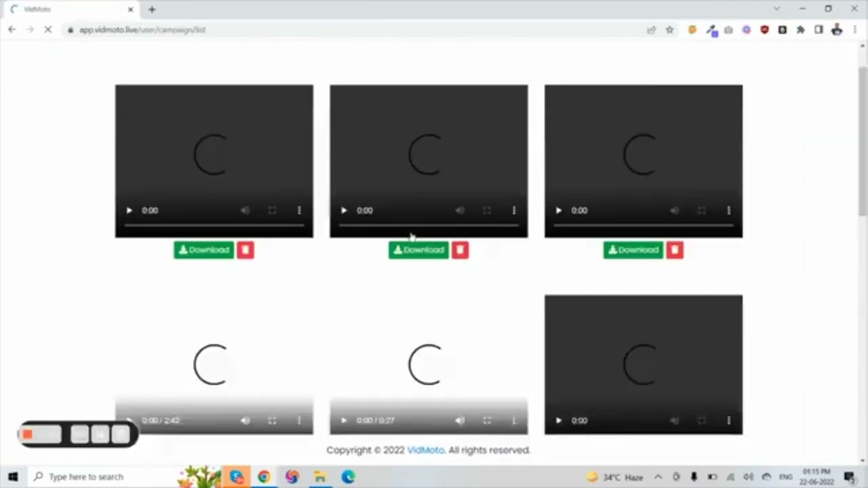
Task: Bookmark this page with the star icon
Action: click(670, 30)
